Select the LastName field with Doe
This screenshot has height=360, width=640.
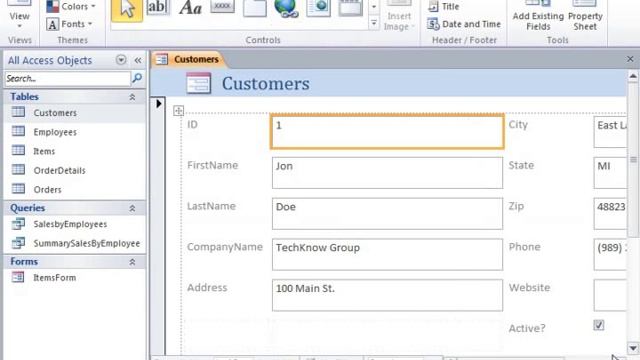(387, 214)
